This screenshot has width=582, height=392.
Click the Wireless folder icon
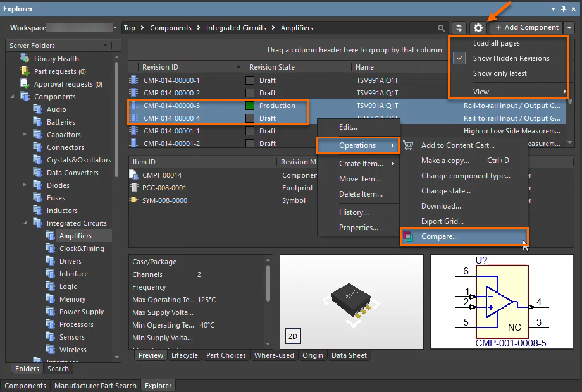(x=50, y=349)
